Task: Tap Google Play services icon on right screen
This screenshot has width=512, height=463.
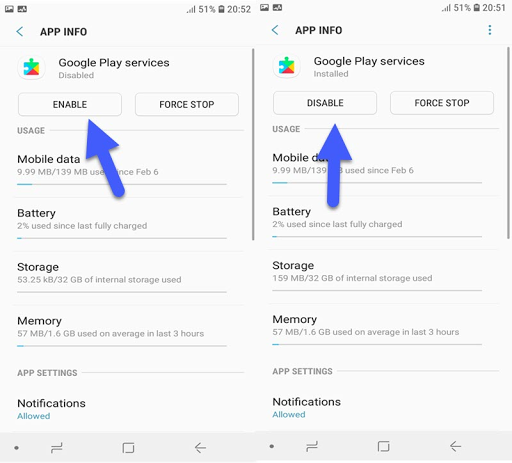Action: pyautogui.click(x=287, y=66)
